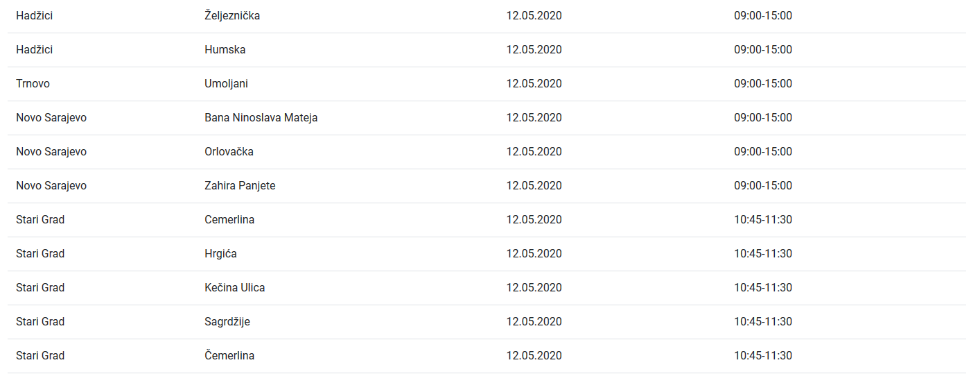Select the time range for Zahira Panjete
Image resolution: width=980 pixels, height=374 pixels.
763,185
